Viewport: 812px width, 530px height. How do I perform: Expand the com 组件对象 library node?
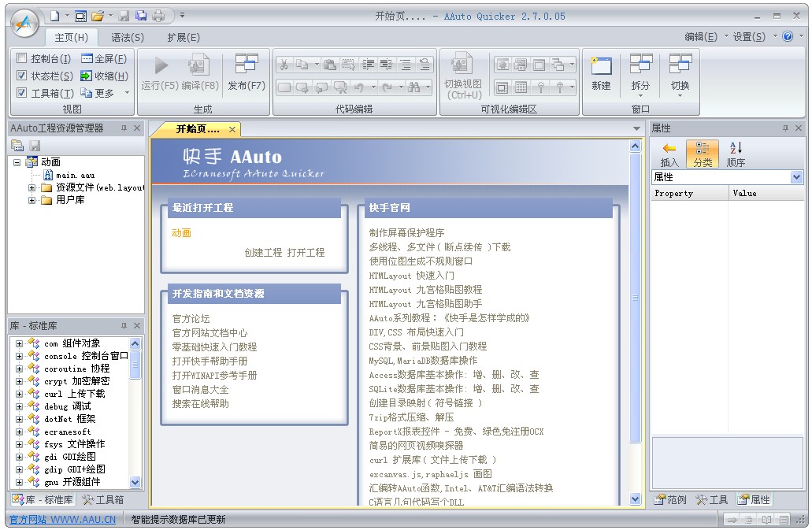[19, 343]
